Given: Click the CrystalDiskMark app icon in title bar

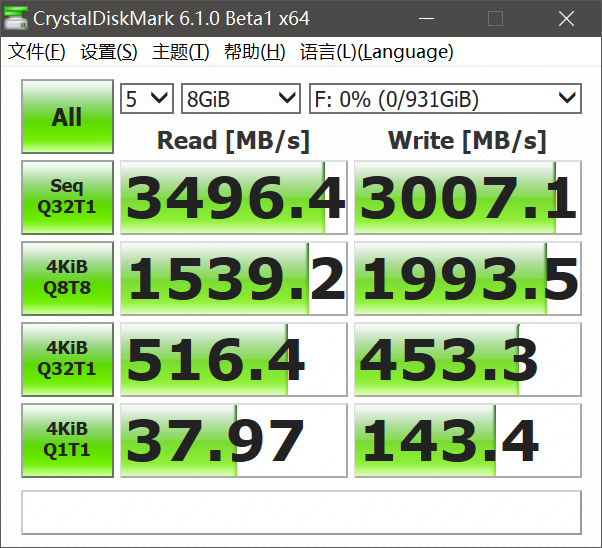Looking at the screenshot, I should tap(16, 18).
